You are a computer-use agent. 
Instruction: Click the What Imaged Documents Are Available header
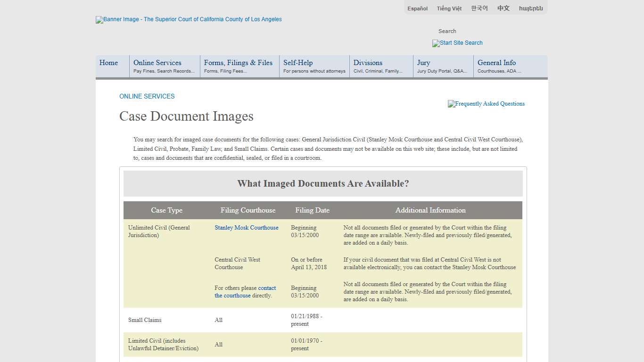click(323, 184)
